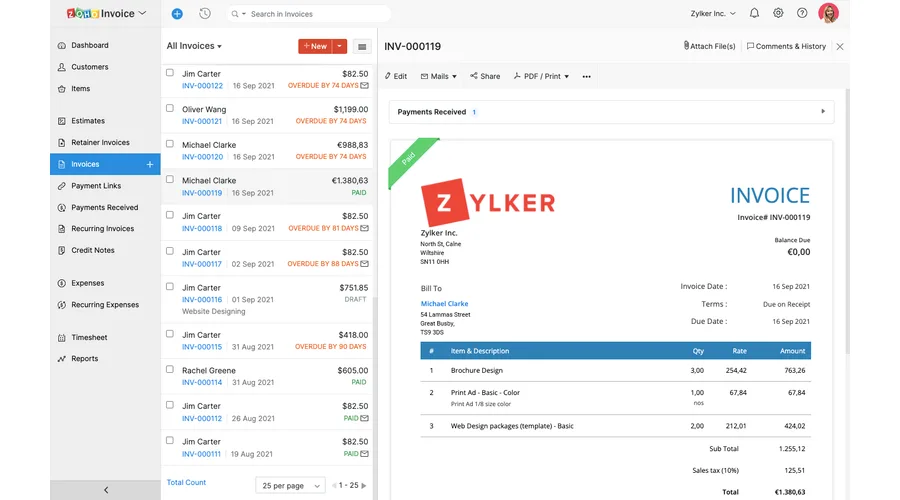Click the invoice preview scrollbar
Viewport: 900px width, 500px height.
[x=847, y=221]
